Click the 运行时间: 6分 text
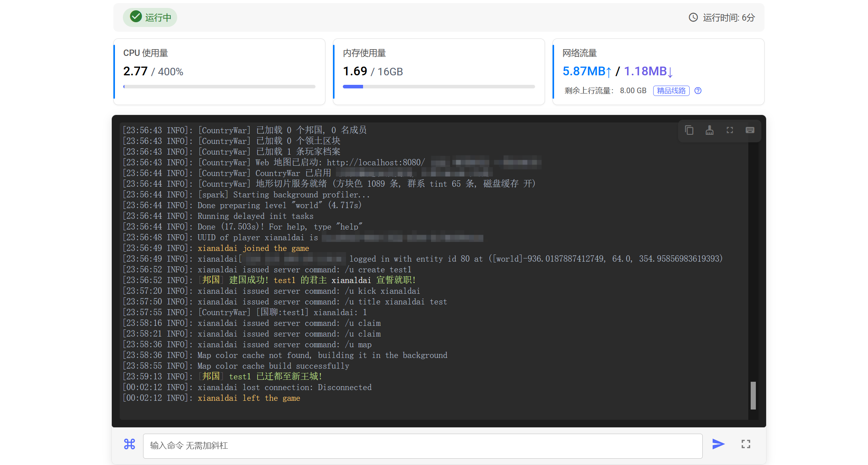This screenshot has width=868, height=465. click(729, 17)
